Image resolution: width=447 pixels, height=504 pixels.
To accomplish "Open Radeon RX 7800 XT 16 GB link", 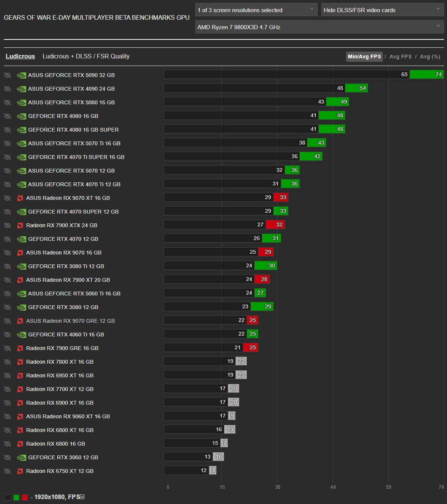I will (60, 362).
